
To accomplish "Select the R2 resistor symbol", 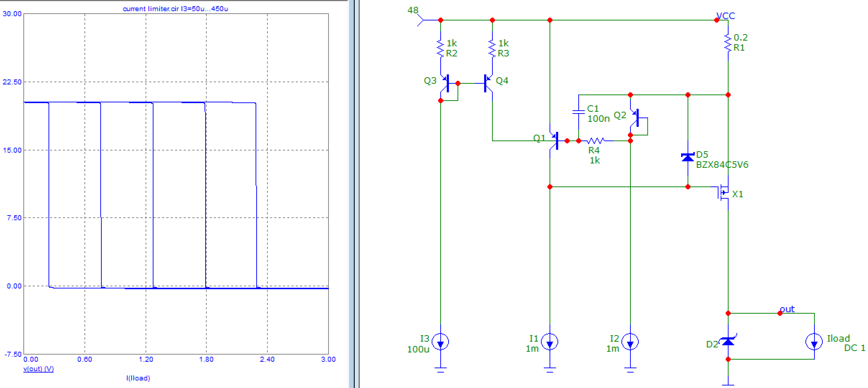I will click(440, 48).
